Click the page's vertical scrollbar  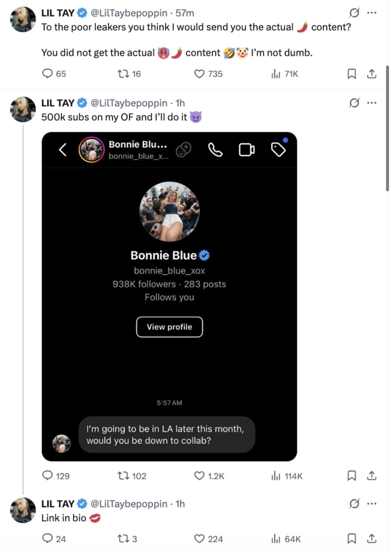(x=387, y=128)
